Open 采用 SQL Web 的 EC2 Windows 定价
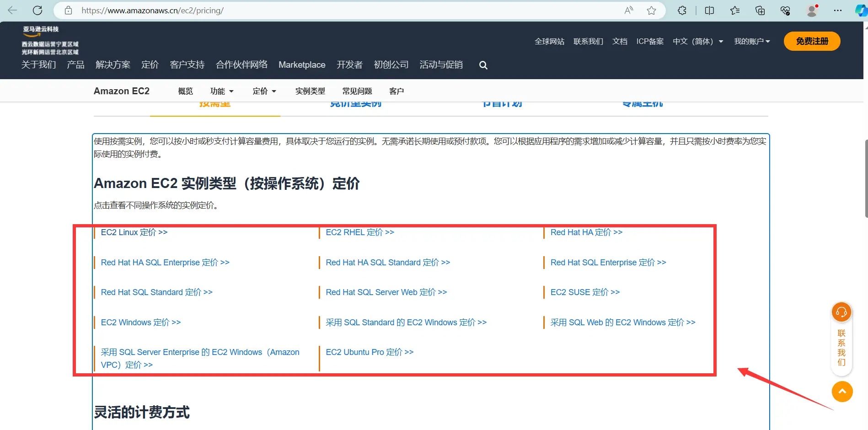 coord(623,322)
